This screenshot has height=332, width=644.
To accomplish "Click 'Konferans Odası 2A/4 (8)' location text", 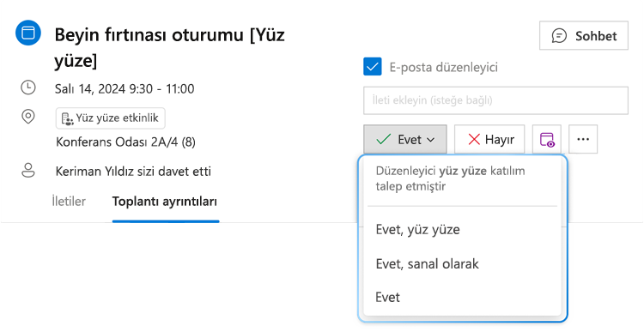I will coord(125,142).
